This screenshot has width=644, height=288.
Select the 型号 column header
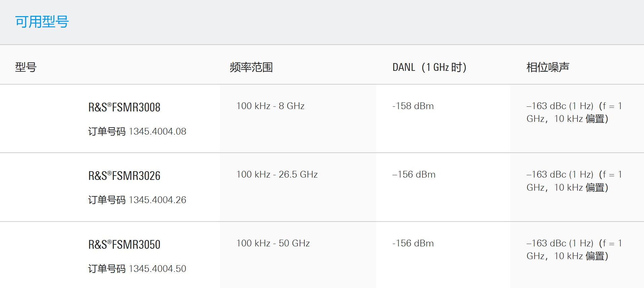point(26,67)
